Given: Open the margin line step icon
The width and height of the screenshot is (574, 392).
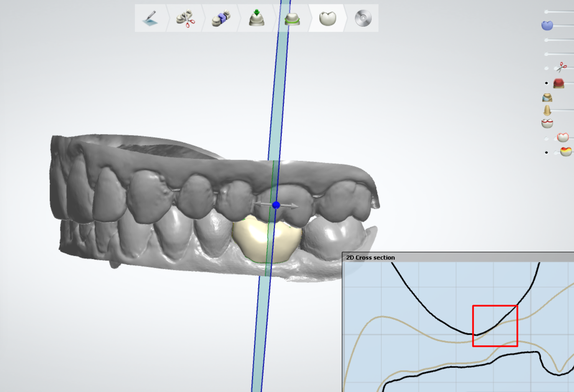Looking at the screenshot, I should [292, 18].
